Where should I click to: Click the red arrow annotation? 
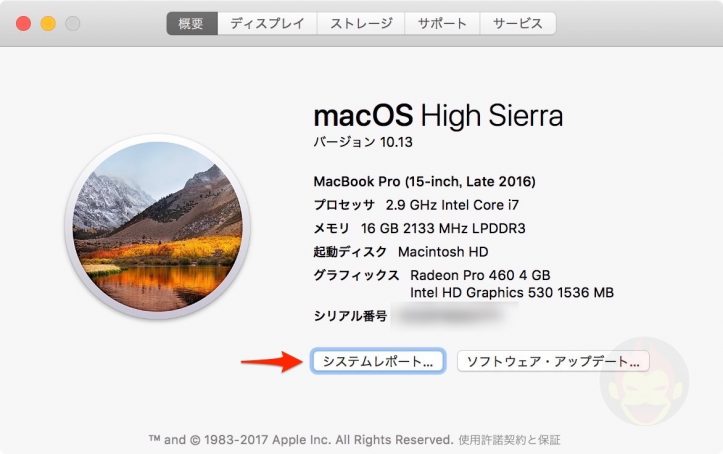(272, 361)
